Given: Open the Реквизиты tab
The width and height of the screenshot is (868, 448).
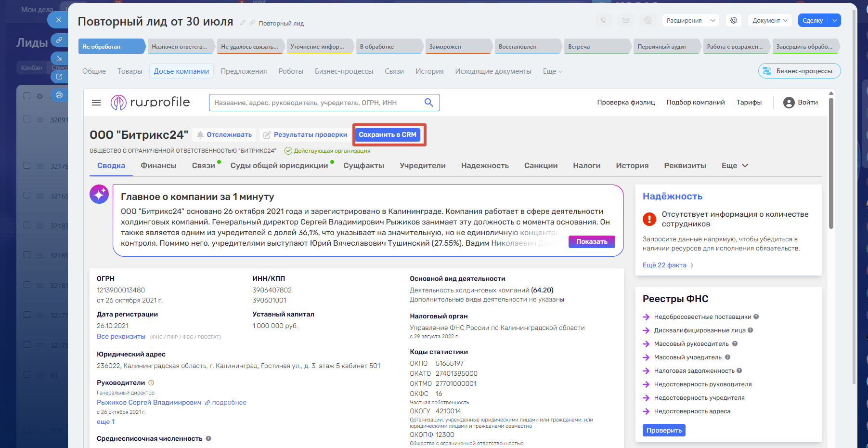Looking at the screenshot, I should pyautogui.click(x=685, y=166).
